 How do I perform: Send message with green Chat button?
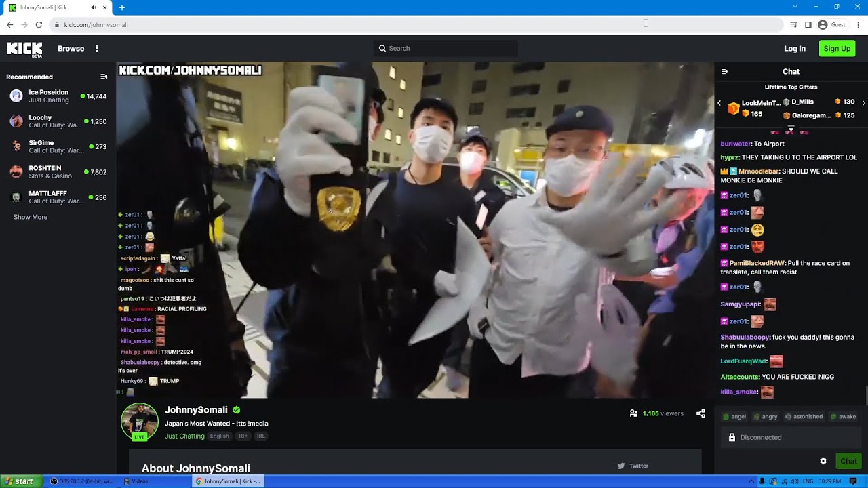point(848,461)
